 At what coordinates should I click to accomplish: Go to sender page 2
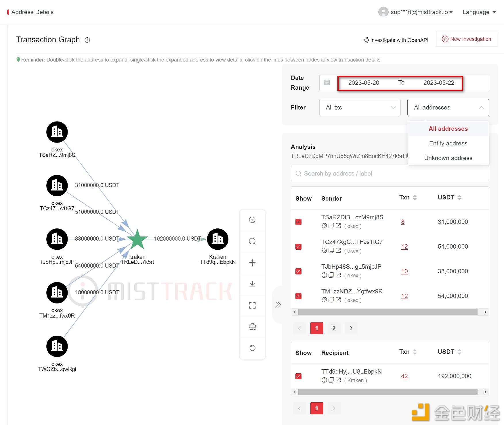(x=334, y=328)
